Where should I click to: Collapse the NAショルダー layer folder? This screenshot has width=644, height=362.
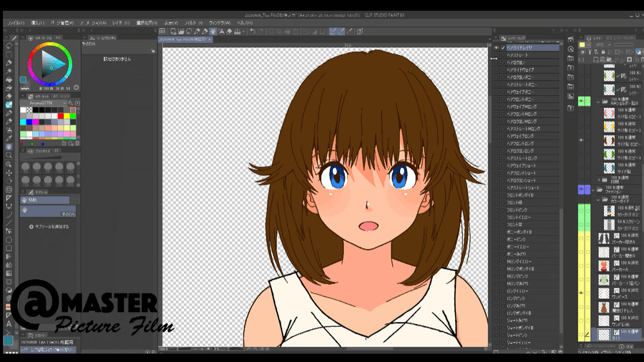598,102
